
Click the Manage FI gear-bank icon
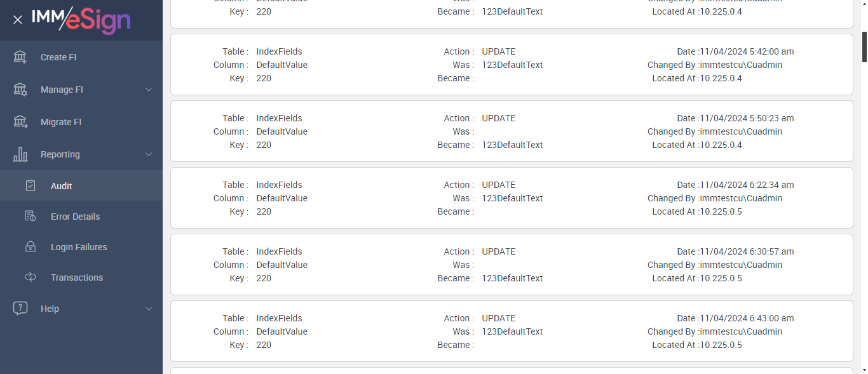20,90
